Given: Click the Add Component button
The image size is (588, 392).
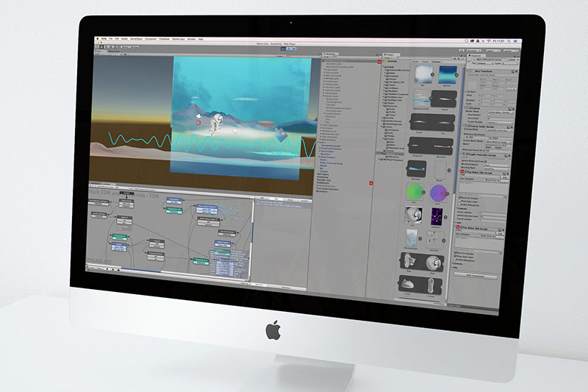Looking at the screenshot, I should 475,276.
